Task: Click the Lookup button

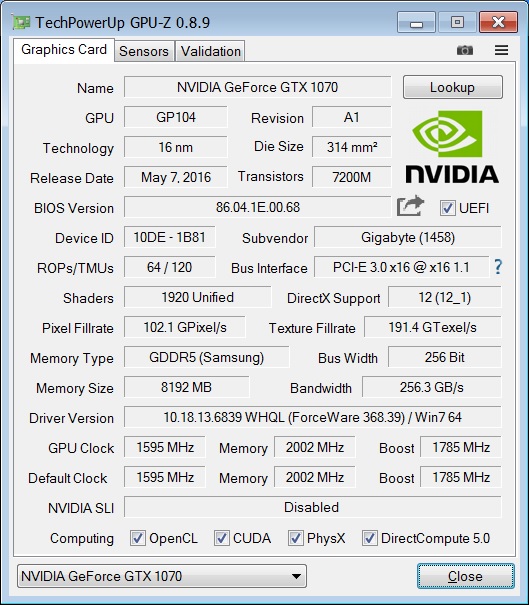Action: pyautogui.click(x=453, y=87)
